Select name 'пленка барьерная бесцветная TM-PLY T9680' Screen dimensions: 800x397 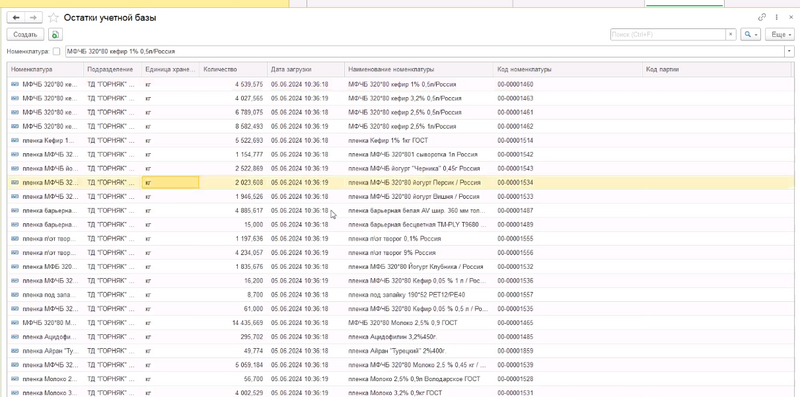click(x=418, y=225)
